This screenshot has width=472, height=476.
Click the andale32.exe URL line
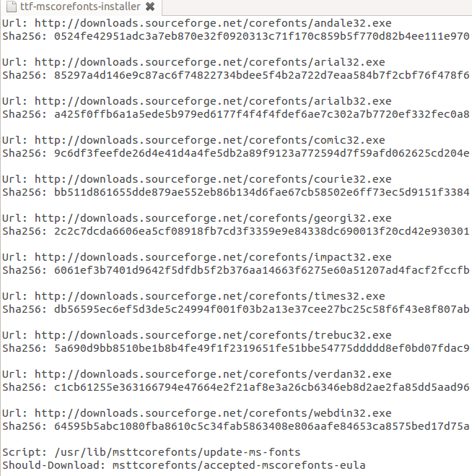[x=197, y=23]
